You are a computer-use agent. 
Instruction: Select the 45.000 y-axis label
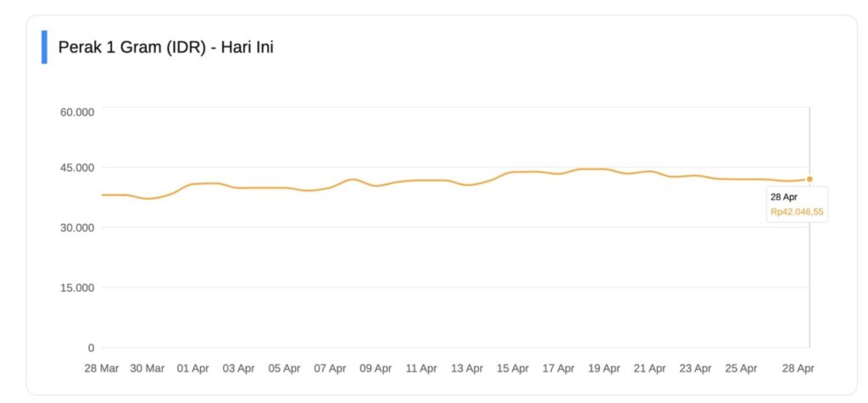click(76, 167)
